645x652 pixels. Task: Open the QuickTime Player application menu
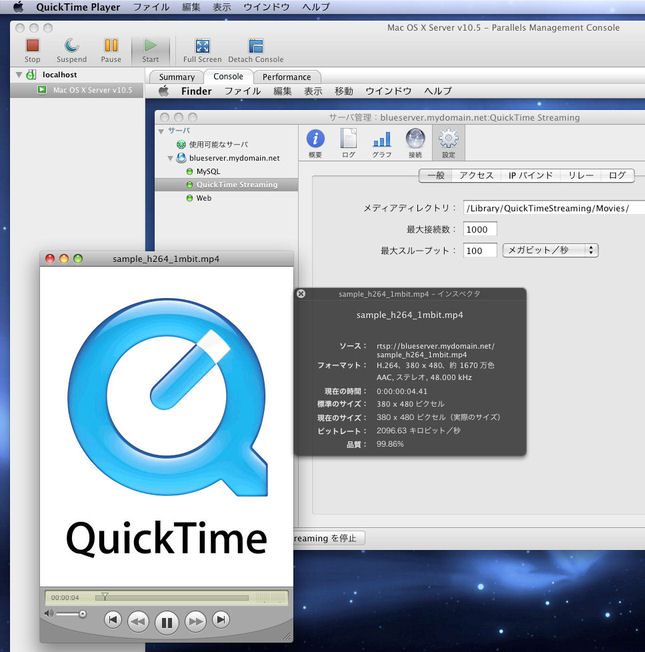tap(78, 7)
